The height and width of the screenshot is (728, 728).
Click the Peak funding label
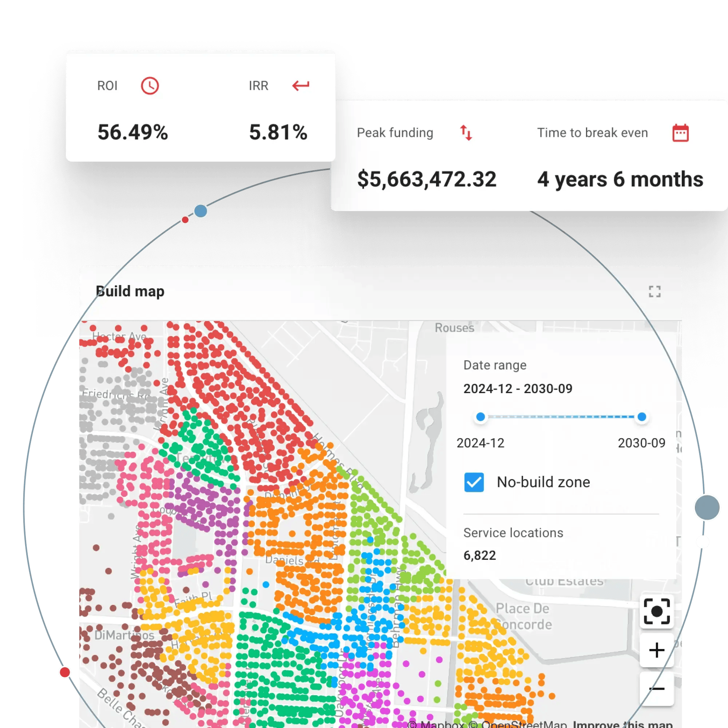coord(395,132)
